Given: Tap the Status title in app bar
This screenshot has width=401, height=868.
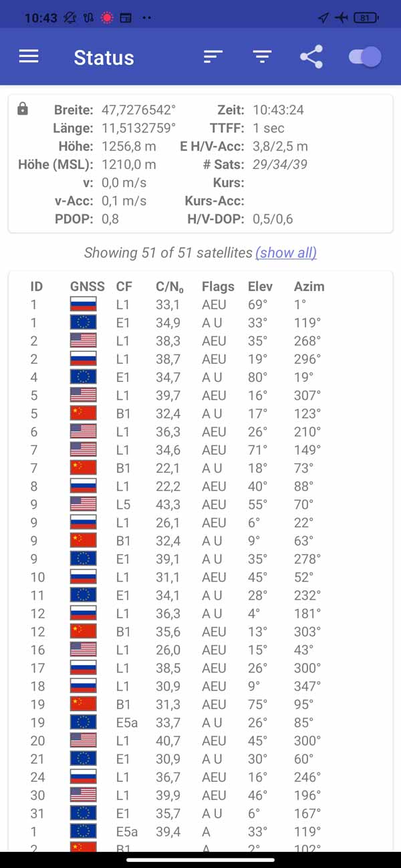Looking at the screenshot, I should (104, 57).
